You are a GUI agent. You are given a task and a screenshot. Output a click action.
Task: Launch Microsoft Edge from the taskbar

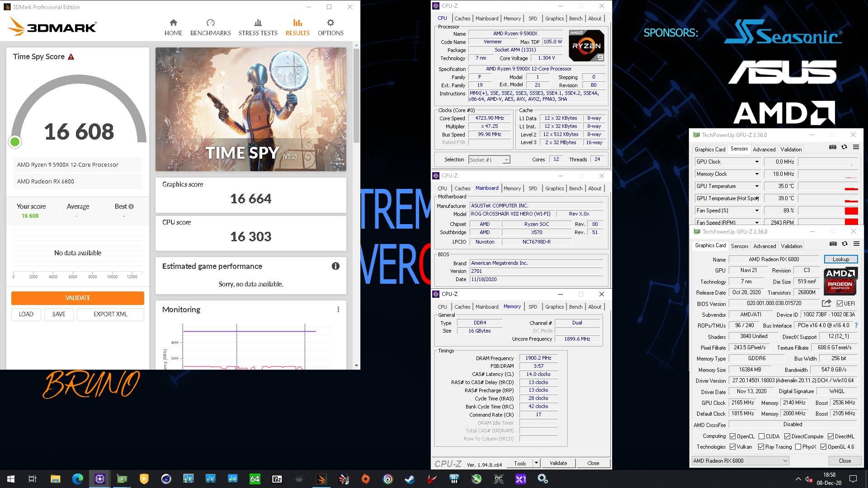pos(77,479)
